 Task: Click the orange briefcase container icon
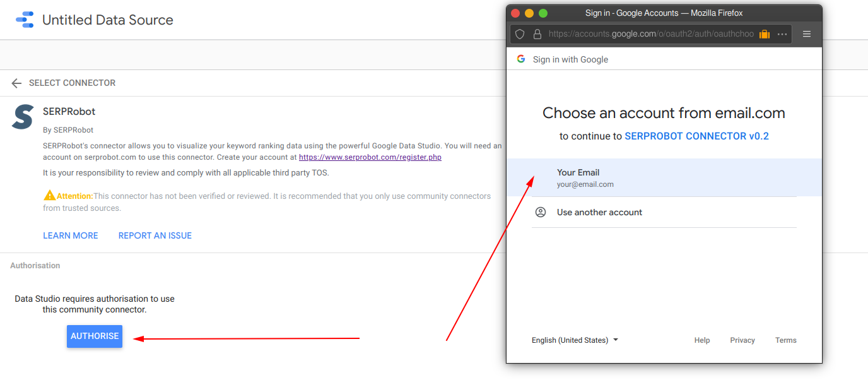click(765, 34)
